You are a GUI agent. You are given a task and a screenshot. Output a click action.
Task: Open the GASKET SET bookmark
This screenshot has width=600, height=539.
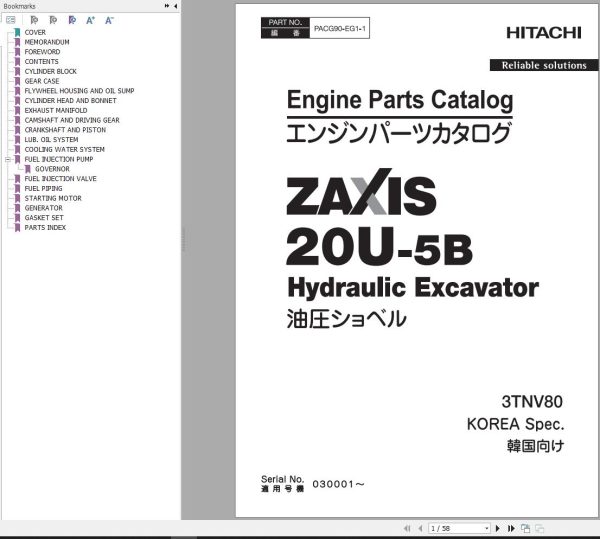[44, 218]
